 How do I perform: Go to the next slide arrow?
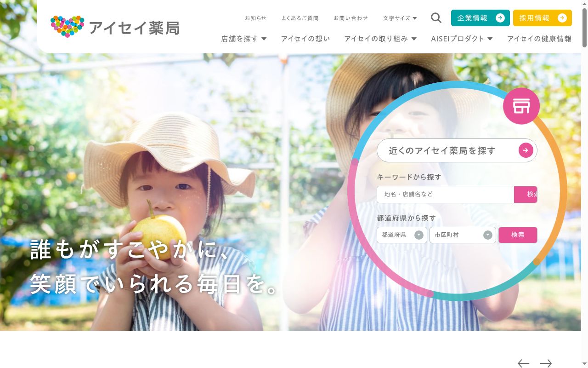click(x=546, y=363)
